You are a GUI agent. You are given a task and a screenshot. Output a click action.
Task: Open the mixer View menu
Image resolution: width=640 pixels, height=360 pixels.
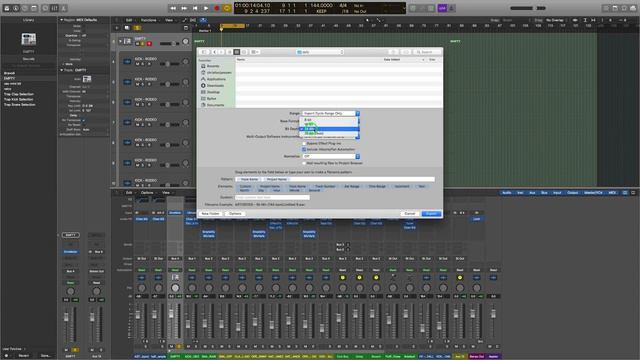click(x=166, y=193)
